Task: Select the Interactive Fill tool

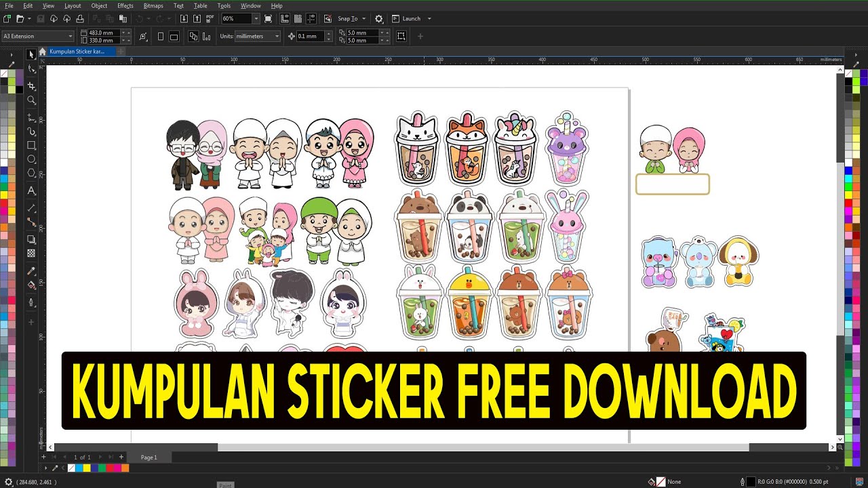Action: (x=31, y=285)
